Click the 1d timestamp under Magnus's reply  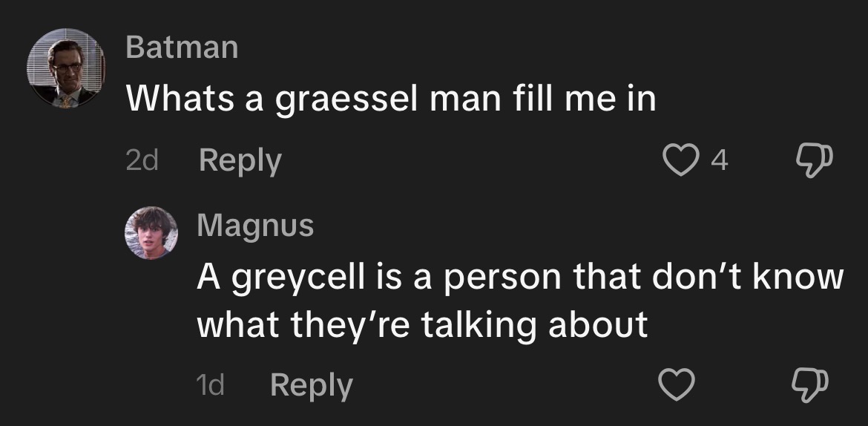pyautogui.click(x=211, y=385)
